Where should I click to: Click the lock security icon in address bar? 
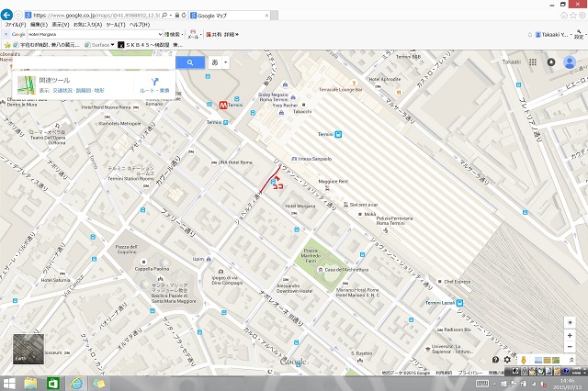(177, 16)
